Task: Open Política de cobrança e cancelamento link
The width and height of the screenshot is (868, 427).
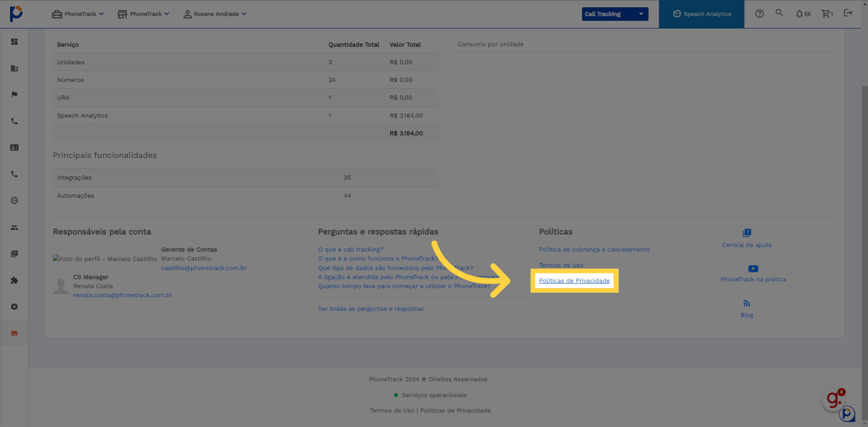Action: tap(594, 250)
